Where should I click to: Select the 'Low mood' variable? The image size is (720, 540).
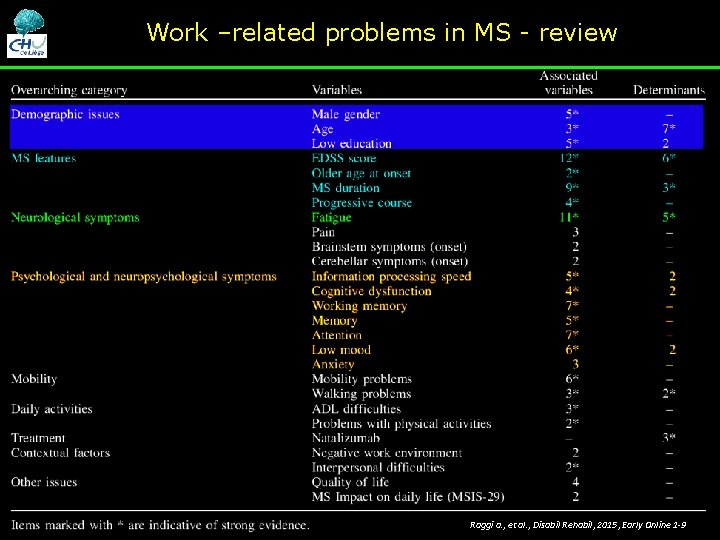pyautogui.click(x=341, y=350)
